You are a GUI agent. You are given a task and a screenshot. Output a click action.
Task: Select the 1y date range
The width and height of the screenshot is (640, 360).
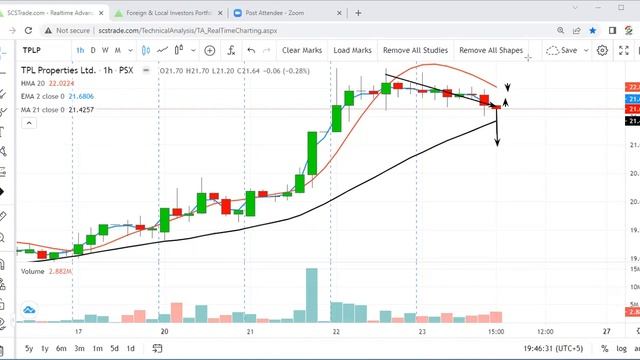[x=45, y=349]
